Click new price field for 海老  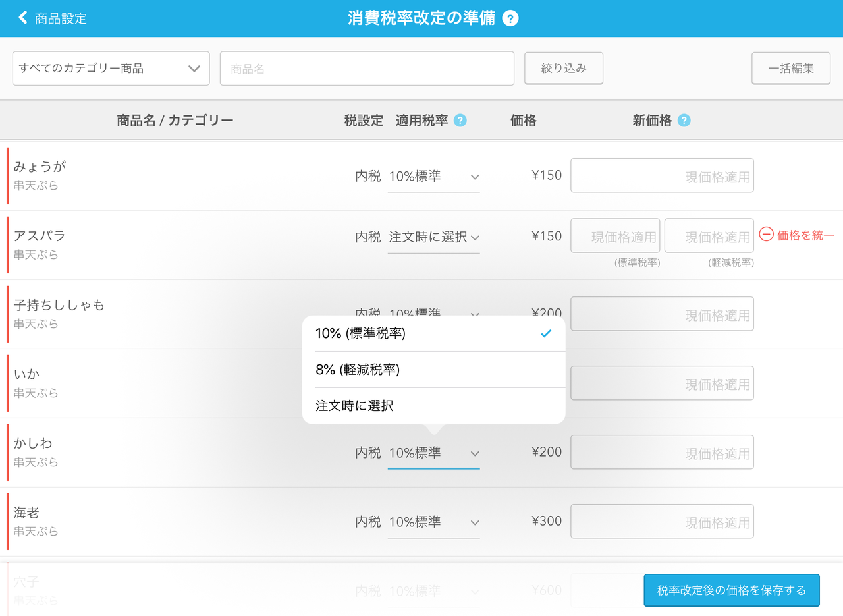[662, 521]
